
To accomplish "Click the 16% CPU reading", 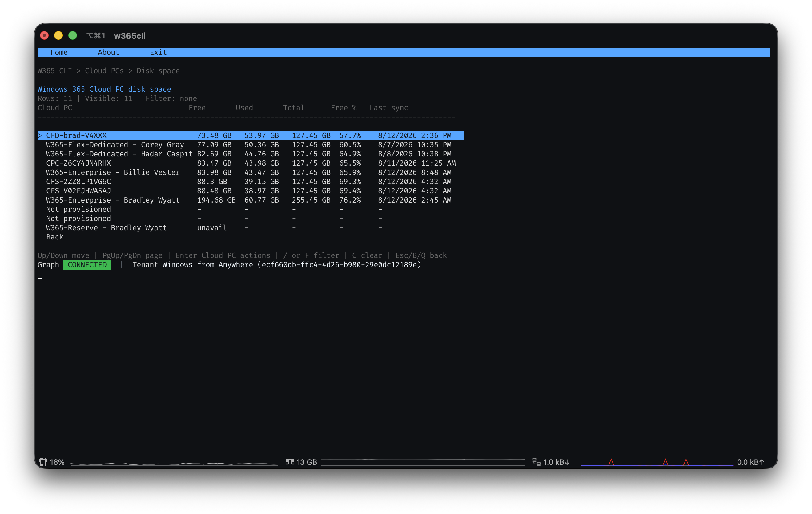I will click(57, 462).
